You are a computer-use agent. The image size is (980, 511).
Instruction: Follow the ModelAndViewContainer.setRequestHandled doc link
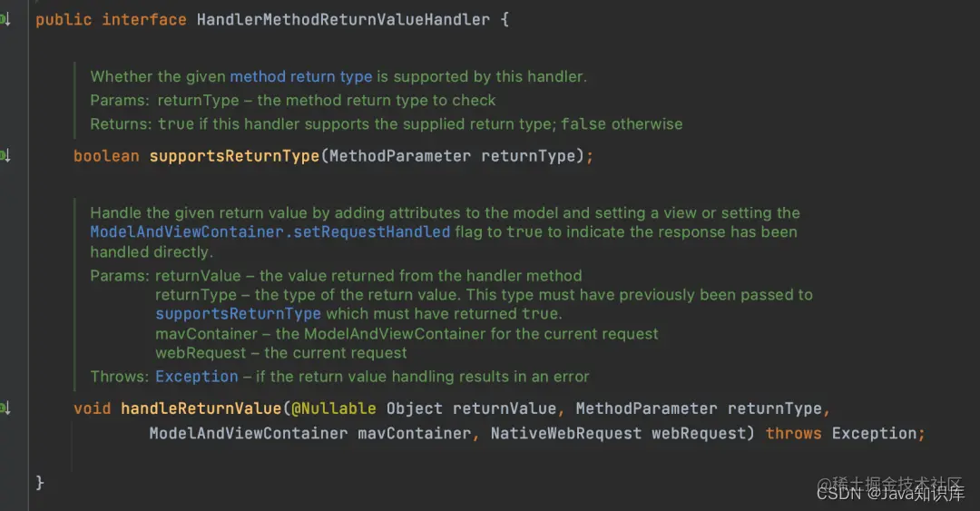tap(270, 232)
